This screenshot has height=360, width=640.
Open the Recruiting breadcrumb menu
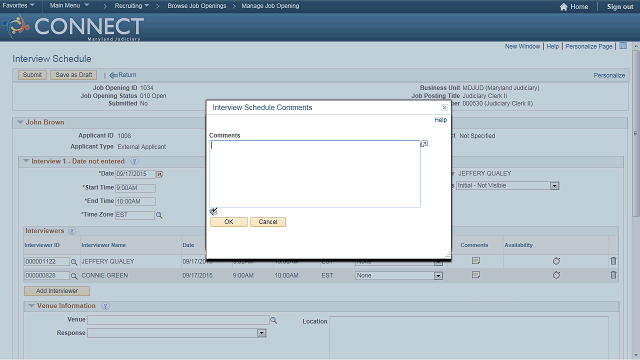point(131,6)
